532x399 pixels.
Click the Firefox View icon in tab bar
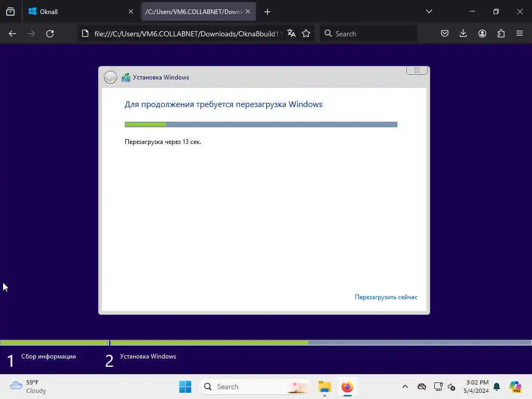pos(10,11)
